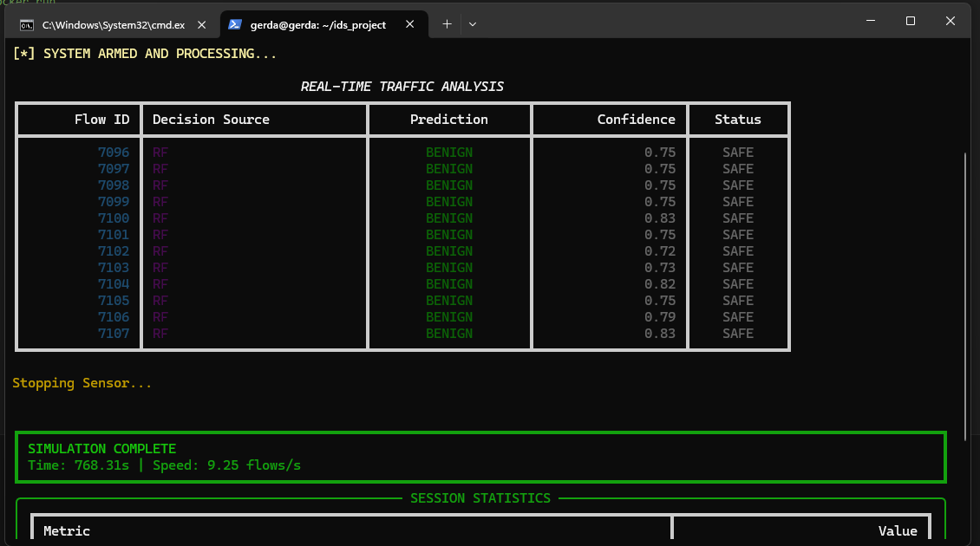The image size is (980, 546).
Task: Close the gerda@gerda ids_project tab
Action: click(410, 25)
